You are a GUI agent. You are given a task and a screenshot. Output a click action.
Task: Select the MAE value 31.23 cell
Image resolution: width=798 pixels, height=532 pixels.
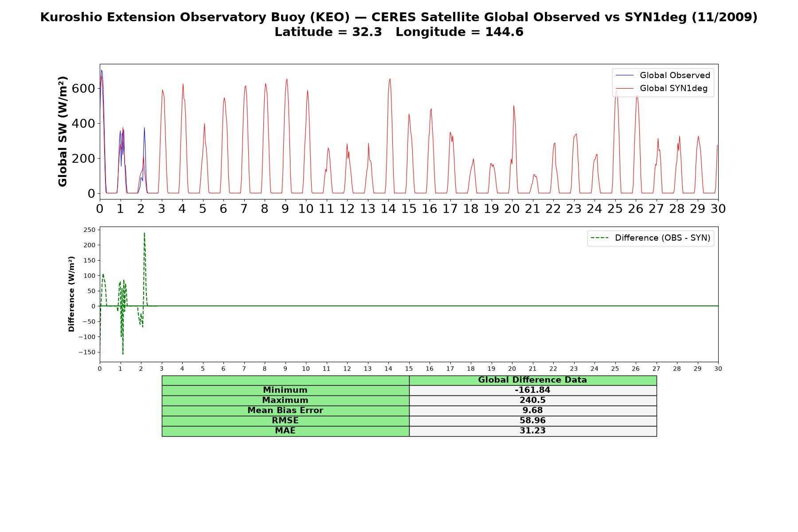click(533, 431)
